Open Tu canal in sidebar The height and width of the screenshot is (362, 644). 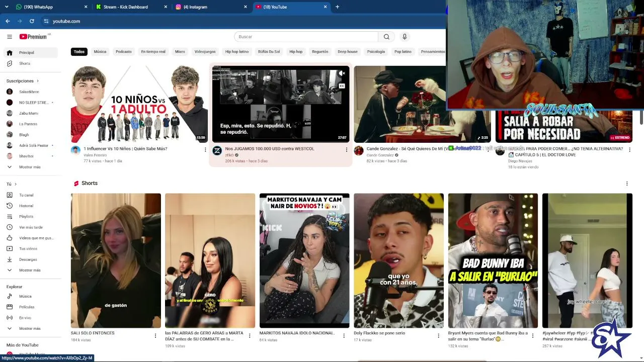coord(31,195)
